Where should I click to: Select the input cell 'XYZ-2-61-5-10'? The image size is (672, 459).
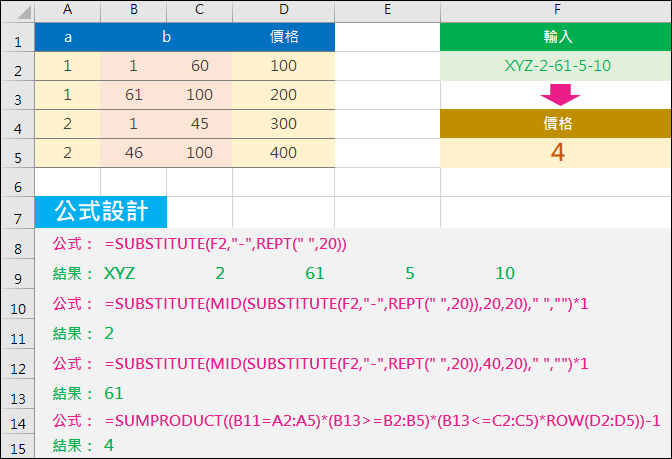tap(556, 66)
